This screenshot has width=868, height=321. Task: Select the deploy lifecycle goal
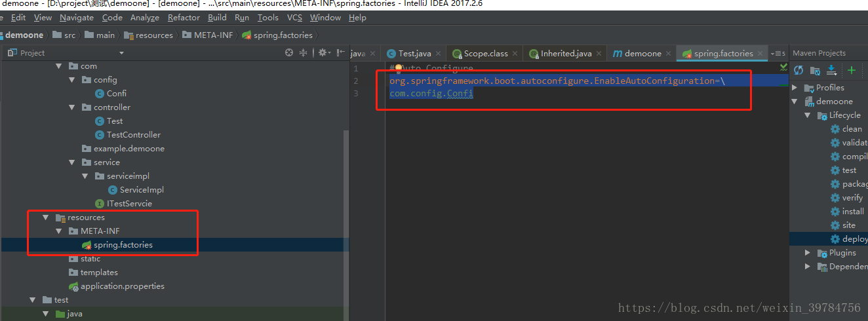[855, 239]
